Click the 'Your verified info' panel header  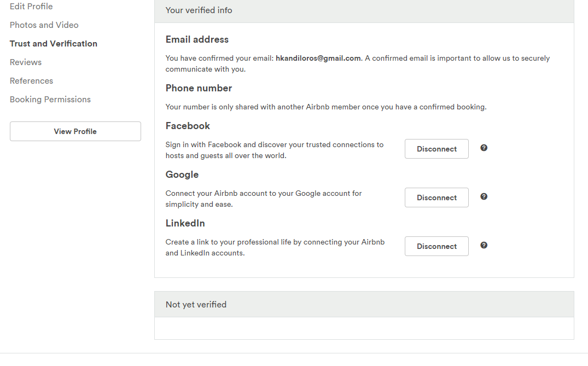199,10
